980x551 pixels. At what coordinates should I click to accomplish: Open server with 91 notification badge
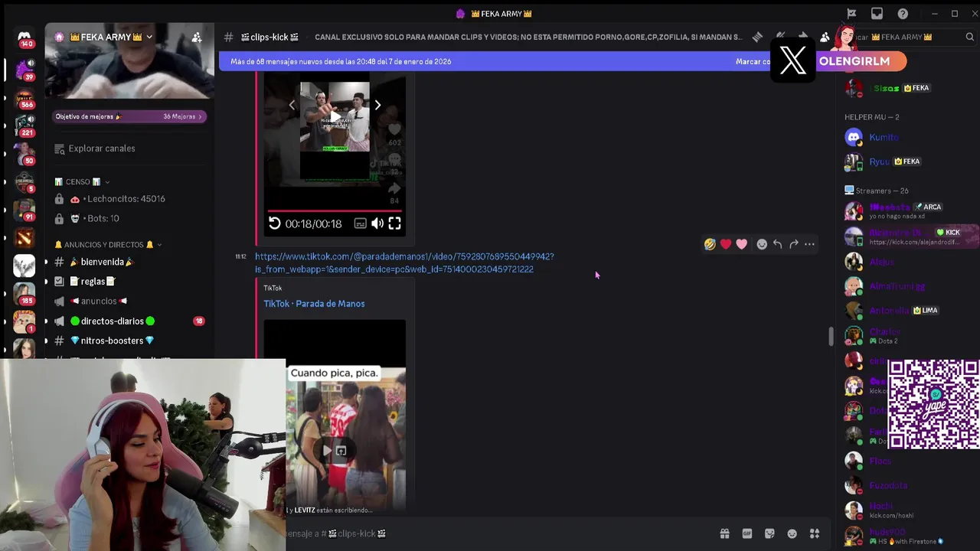coord(24,210)
